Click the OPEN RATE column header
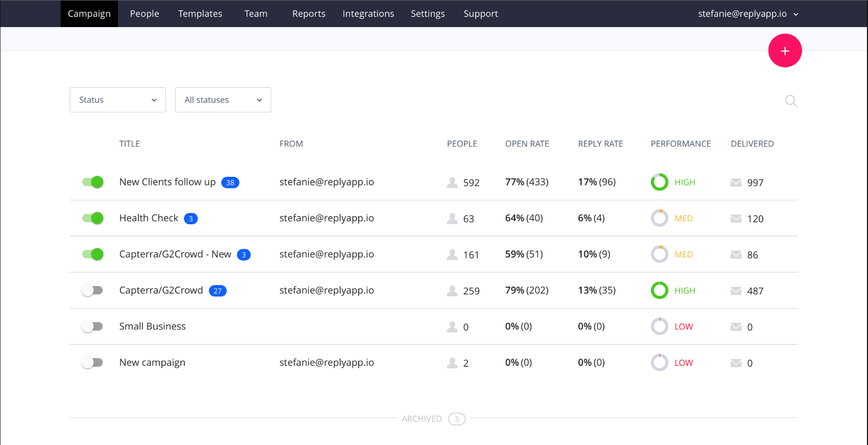Screen dimensions: 868x445 click(527, 144)
